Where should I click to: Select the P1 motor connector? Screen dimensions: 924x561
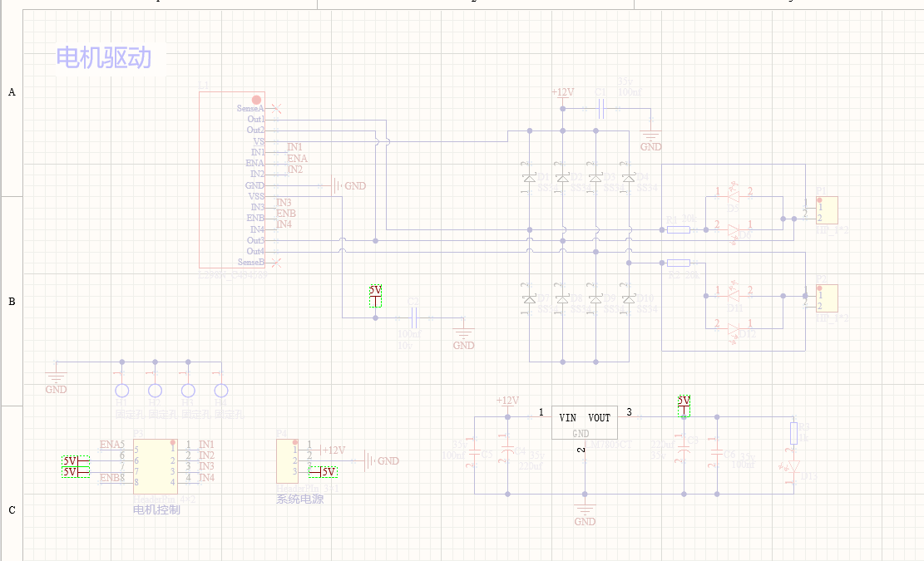pos(827,210)
